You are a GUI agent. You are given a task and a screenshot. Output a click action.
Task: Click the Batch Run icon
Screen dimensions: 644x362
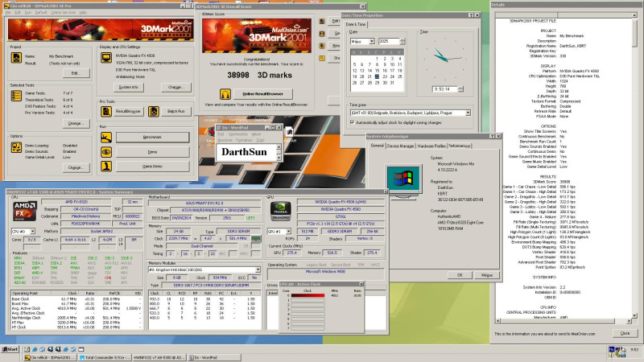click(154, 111)
